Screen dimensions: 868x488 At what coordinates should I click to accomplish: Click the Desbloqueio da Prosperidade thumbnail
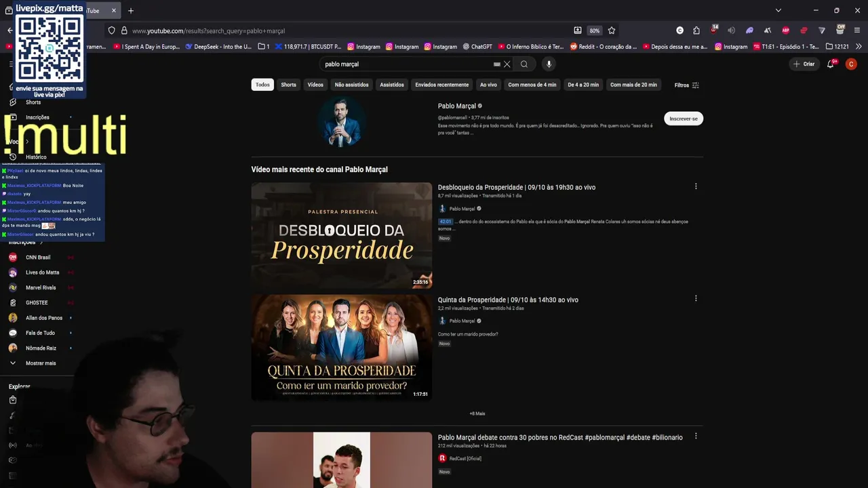[342, 235]
